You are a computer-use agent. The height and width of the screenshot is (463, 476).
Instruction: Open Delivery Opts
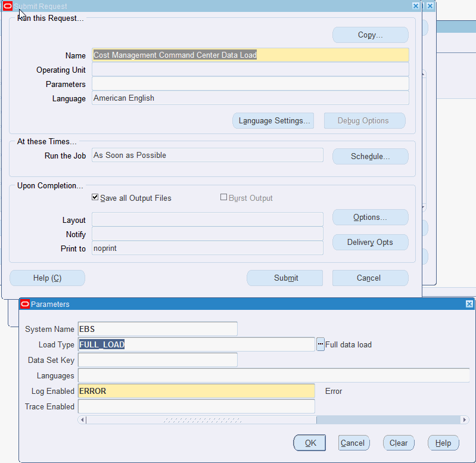coord(371,242)
